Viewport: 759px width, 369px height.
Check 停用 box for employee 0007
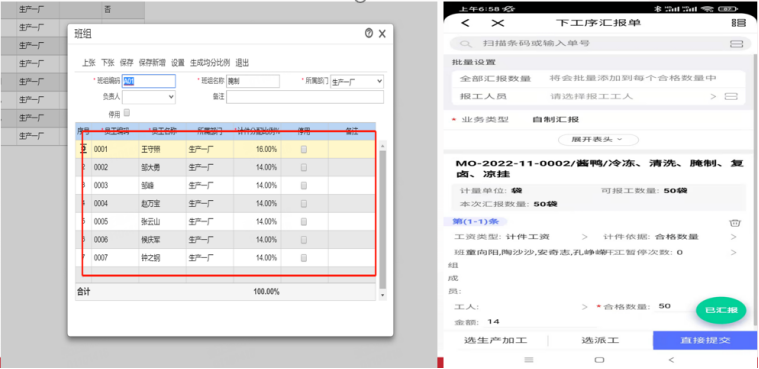tap(304, 258)
